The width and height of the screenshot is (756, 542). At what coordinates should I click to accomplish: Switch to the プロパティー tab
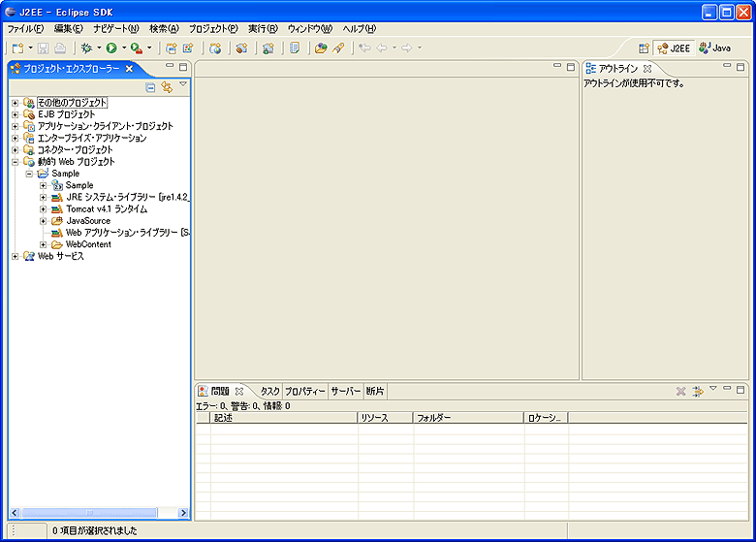point(305,391)
